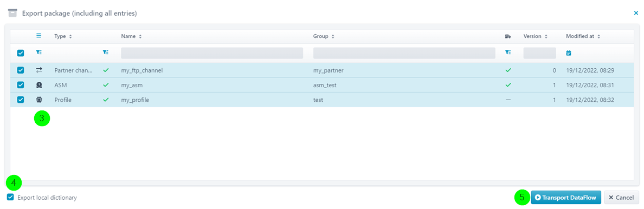This screenshot has height=209, width=644.
Task: Click version value 1 in my_asm row
Action: pos(555,85)
